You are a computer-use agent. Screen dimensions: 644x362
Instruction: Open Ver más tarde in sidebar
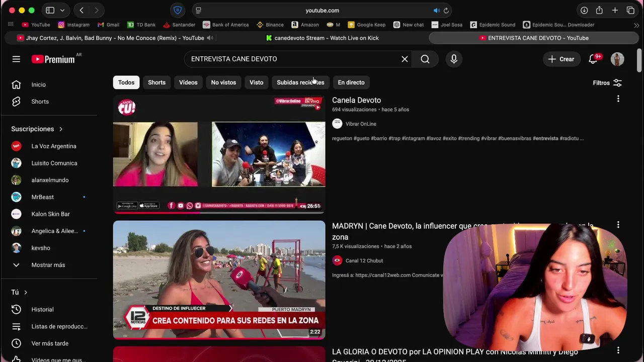pyautogui.click(x=49, y=343)
